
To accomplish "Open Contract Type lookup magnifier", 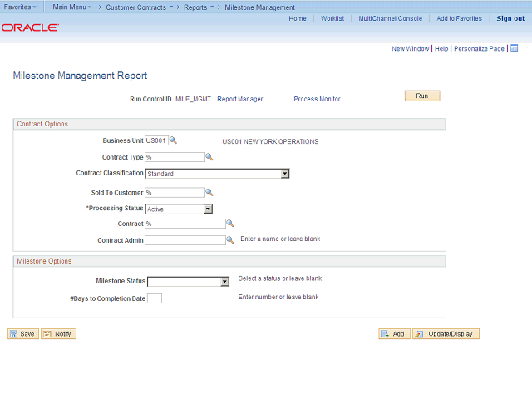I will (209, 157).
